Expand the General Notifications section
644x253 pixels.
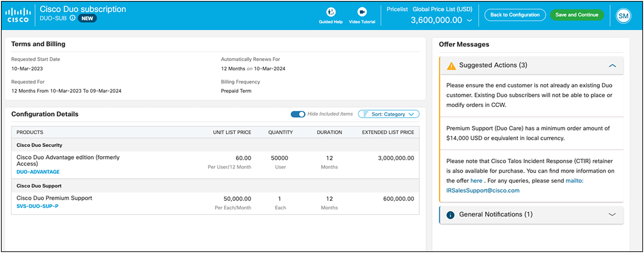[612, 214]
